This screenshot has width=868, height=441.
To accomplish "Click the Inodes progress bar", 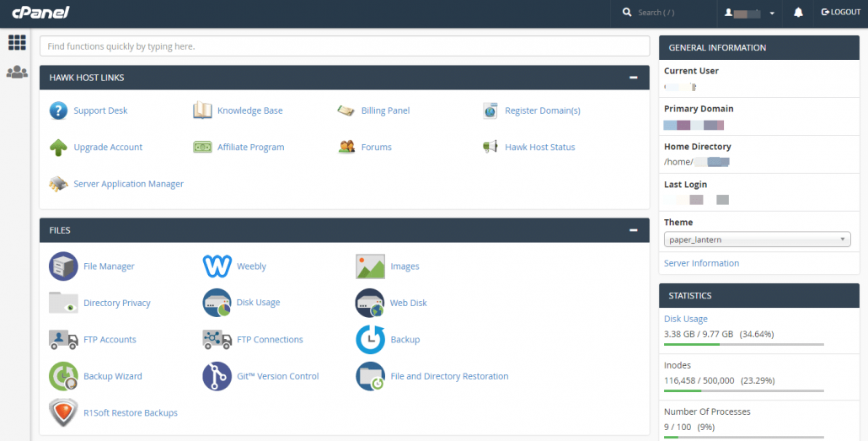I will click(744, 391).
